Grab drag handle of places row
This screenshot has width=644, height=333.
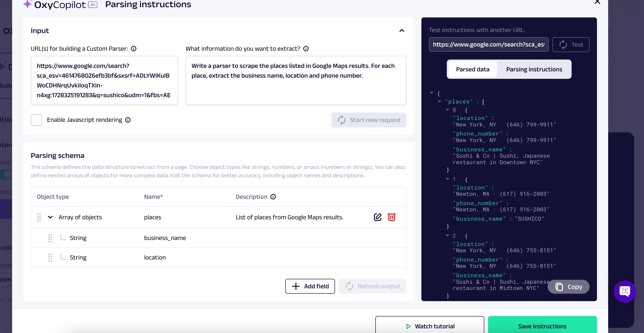(x=39, y=217)
